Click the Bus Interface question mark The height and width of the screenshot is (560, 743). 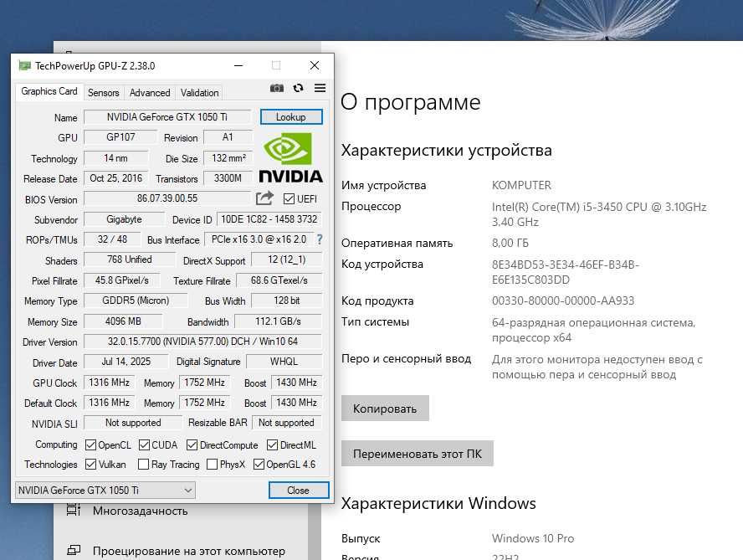320,239
